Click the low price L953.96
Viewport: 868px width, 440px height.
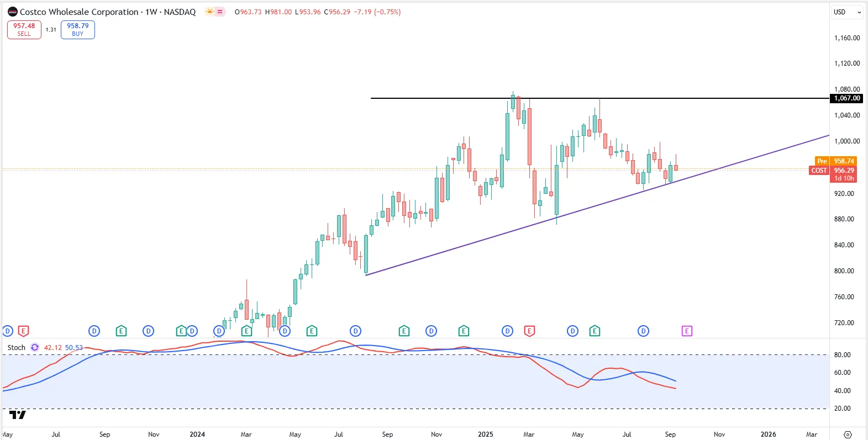(x=308, y=12)
